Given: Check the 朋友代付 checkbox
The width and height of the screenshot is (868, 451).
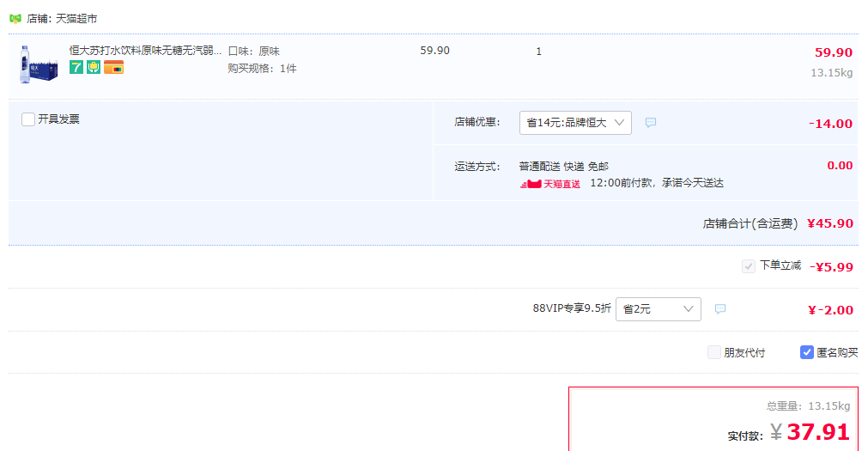Looking at the screenshot, I should tap(714, 352).
